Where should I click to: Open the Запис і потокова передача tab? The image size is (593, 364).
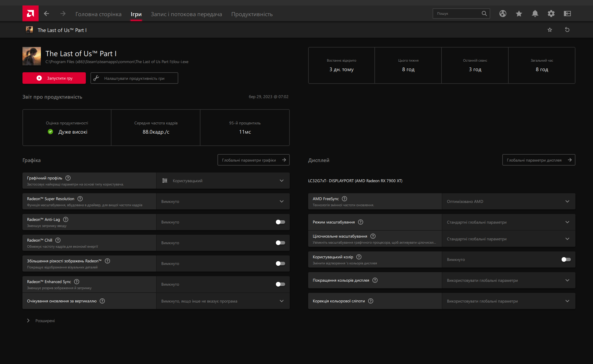coord(186,14)
